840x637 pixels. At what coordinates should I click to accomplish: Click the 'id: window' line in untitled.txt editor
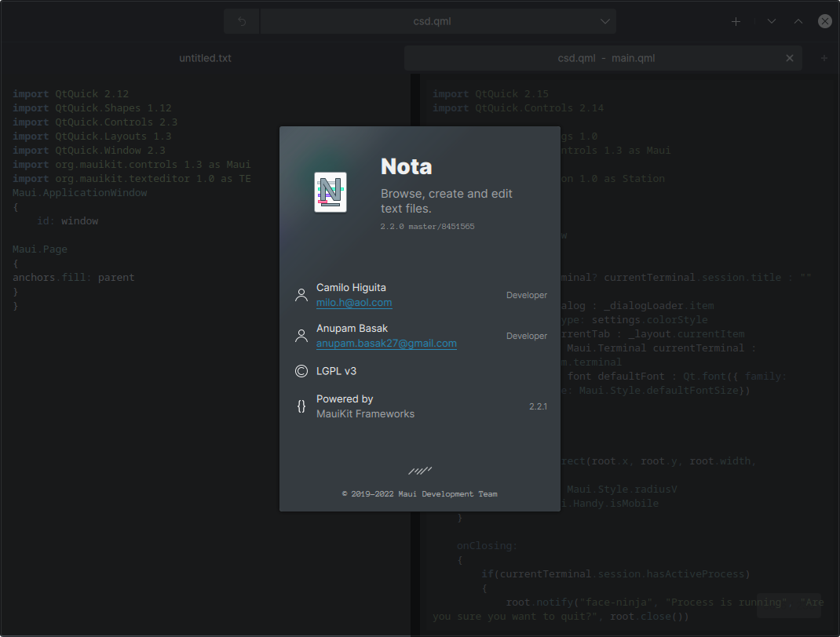pos(68,221)
